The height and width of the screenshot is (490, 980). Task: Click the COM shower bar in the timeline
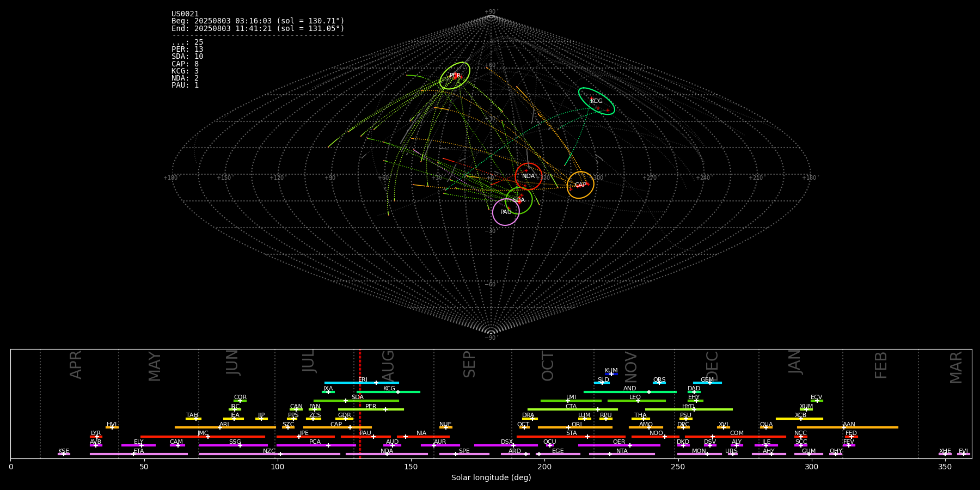point(736,436)
